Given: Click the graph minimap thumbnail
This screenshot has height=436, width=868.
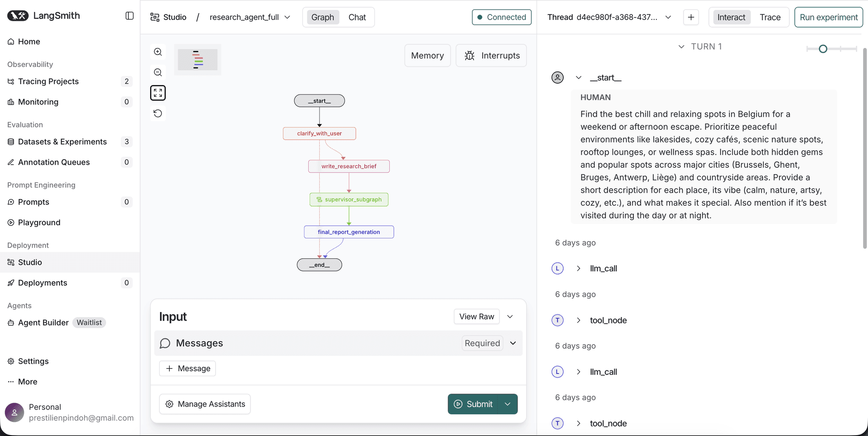Looking at the screenshot, I should pyautogui.click(x=198, y=59).
